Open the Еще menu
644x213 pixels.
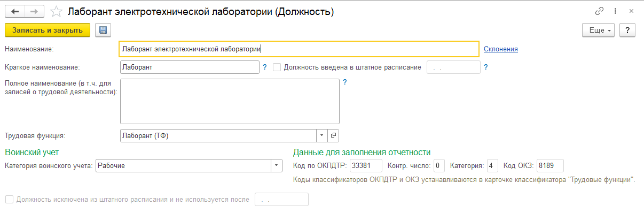point(599,30)
